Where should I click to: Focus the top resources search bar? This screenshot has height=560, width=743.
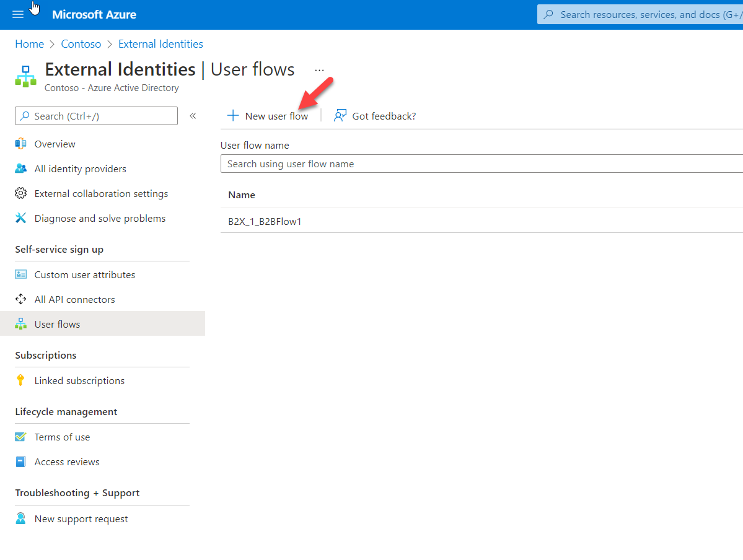tap(640, 15)
